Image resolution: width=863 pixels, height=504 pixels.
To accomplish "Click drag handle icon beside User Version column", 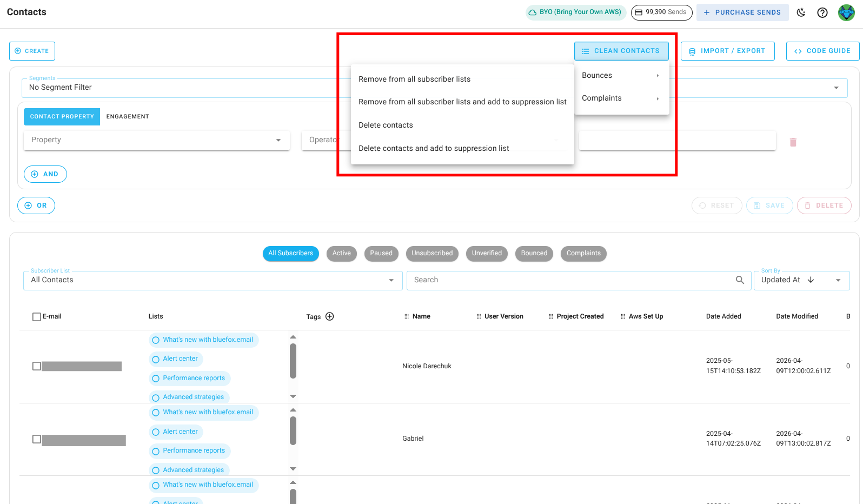I will tap(479, 316).
